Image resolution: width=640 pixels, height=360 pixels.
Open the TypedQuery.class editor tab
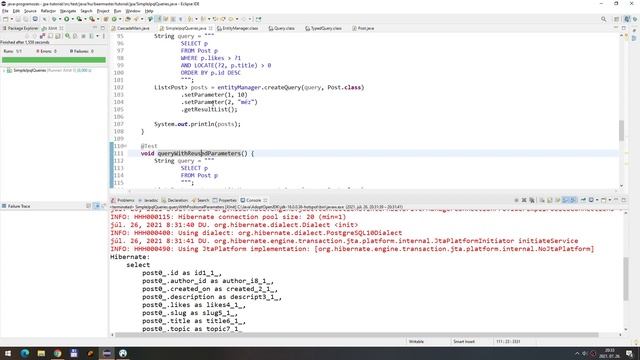click(x=324, y=28)
